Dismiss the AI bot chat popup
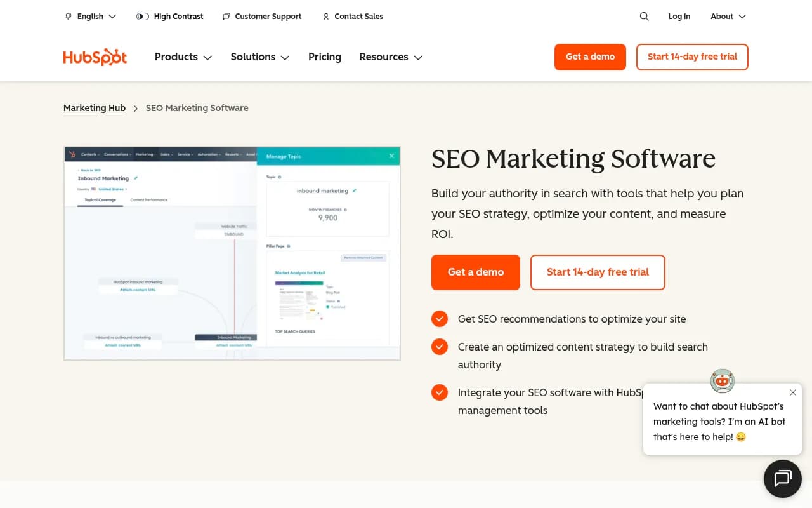The height and width of the screenshot is (508, 812). pyautogui.click(x=792, y=392)
